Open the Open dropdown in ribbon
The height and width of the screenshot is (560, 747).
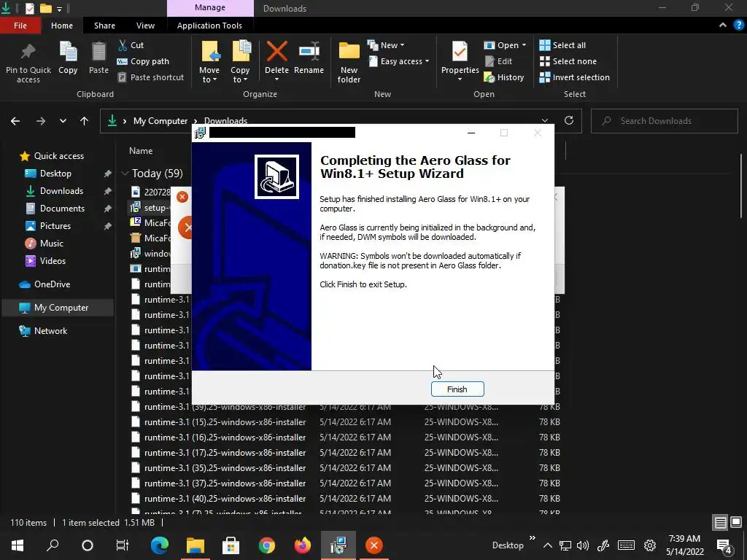[x=505, y=45]
